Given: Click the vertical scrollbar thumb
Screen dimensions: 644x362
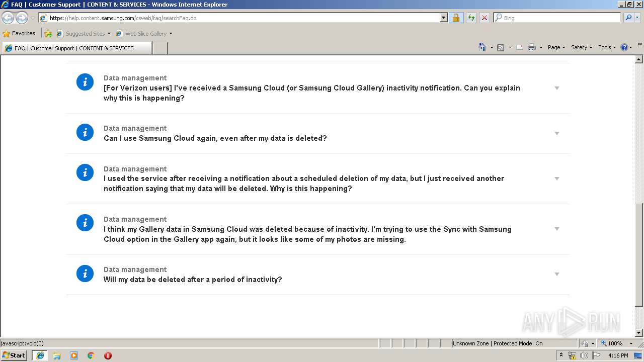Looking at the screenshot, I should [x=639, y=254].
